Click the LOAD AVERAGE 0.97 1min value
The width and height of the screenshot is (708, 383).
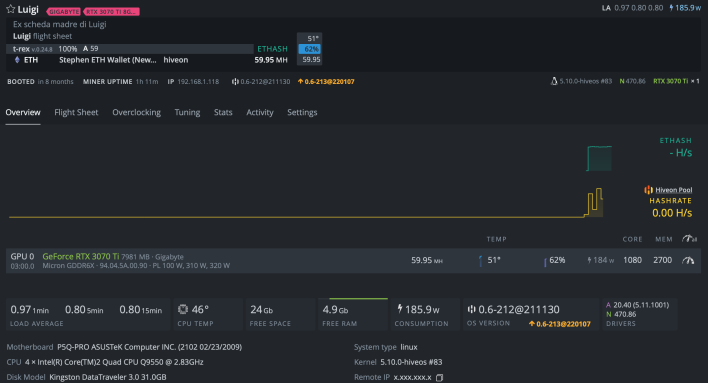coord(29,310)
